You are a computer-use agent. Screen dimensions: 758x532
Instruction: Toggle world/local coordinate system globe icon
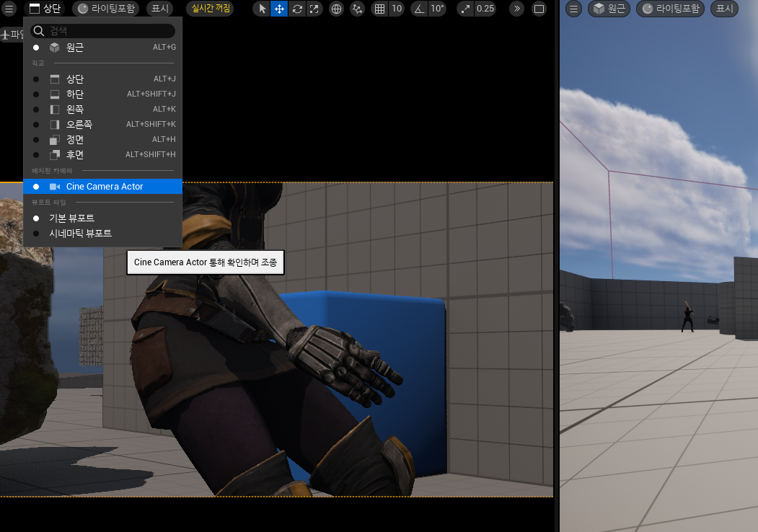coord(337,9)
